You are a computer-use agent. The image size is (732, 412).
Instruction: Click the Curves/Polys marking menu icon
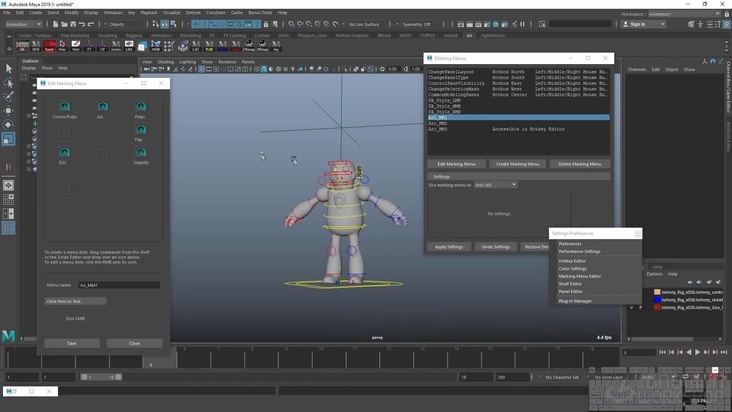64,107
